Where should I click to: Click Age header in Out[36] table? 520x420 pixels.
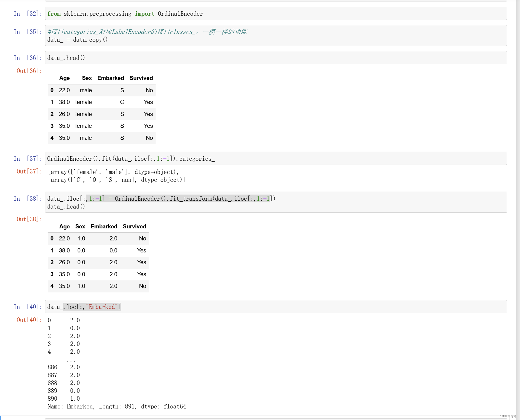click(65, 78)
